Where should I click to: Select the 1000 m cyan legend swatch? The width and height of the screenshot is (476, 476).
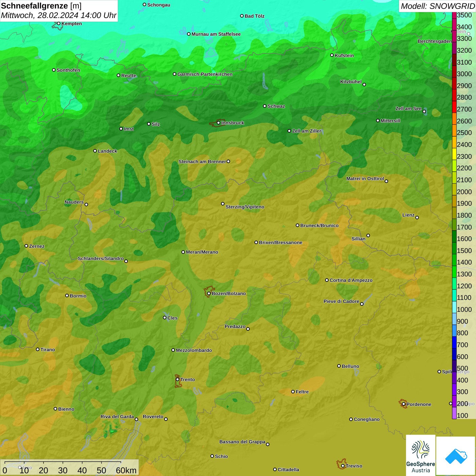point(454,307)
